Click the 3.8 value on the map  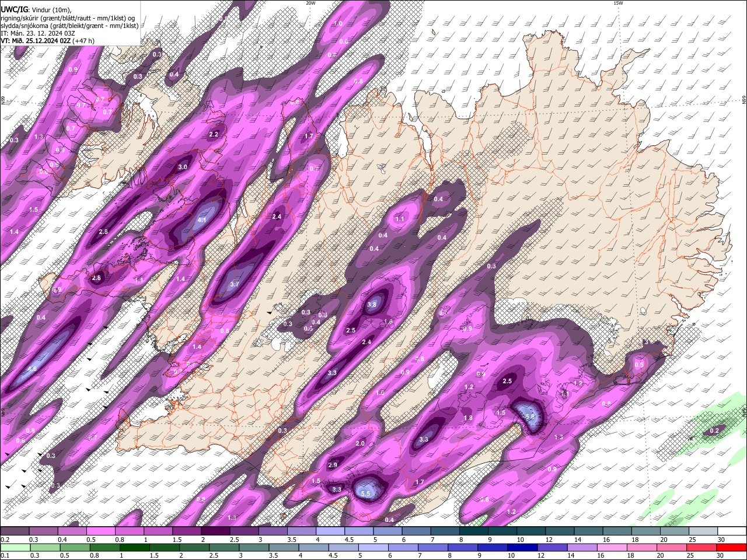[372, 304]
